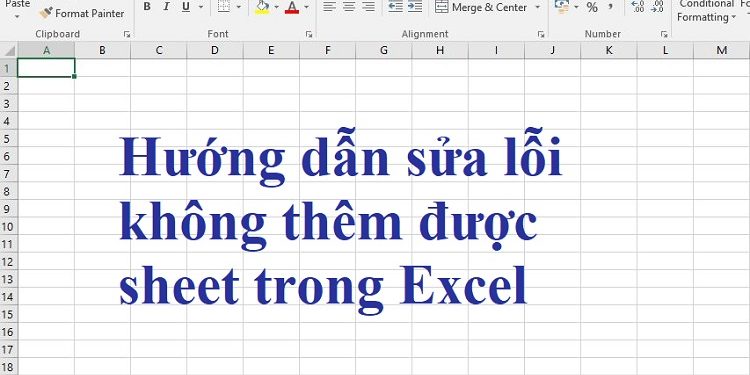Select column F header
750x375 pixels.
(x=328, y=50)
